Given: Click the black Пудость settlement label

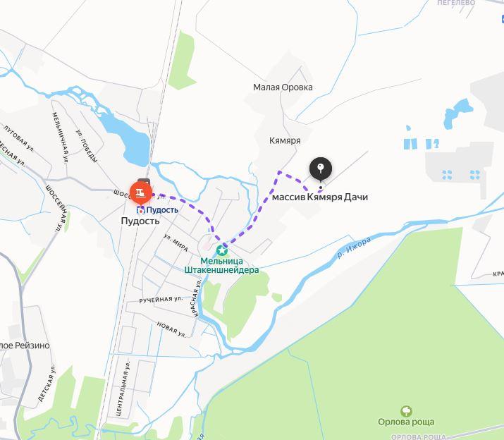Looking at the screenshot, I should [140, 221].
